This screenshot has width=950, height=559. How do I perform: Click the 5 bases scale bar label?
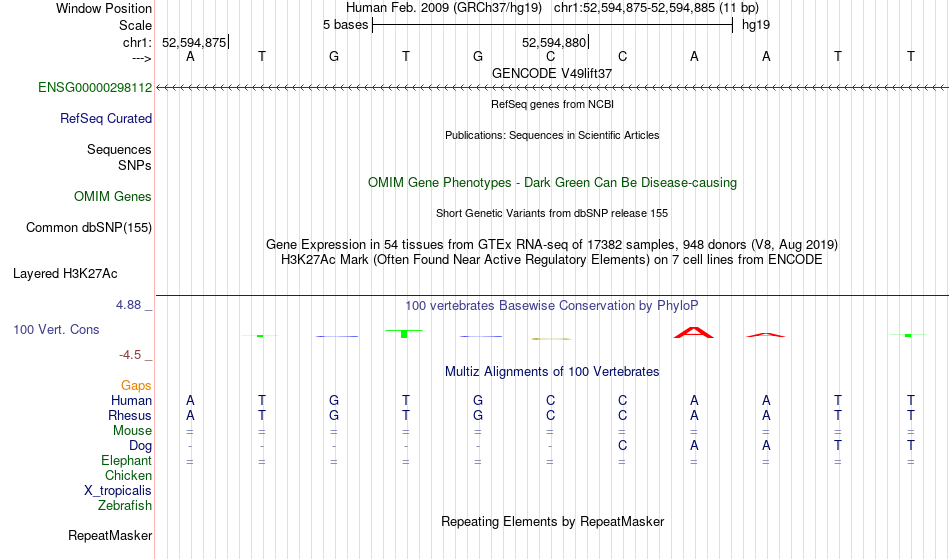pyautogui.click(x=345, y=25)
